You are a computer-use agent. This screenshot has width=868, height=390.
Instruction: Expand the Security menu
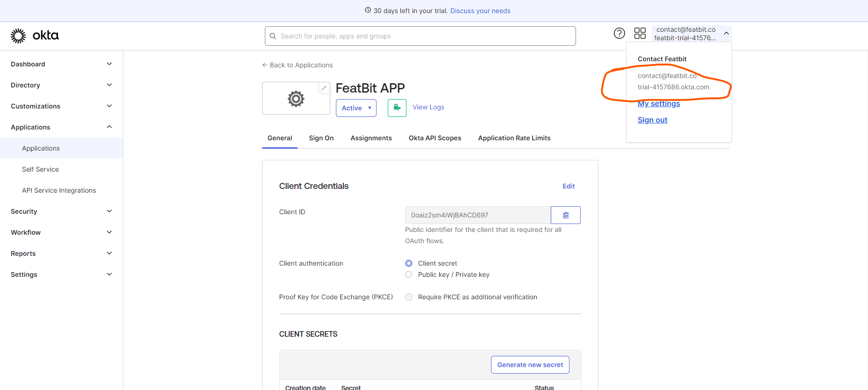62,211
